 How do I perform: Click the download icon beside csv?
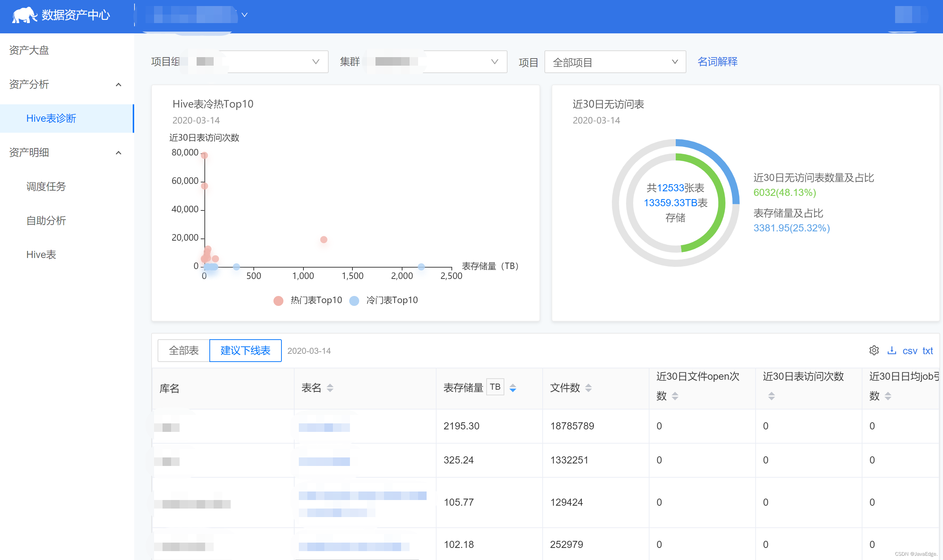click(x=892, y=351)
